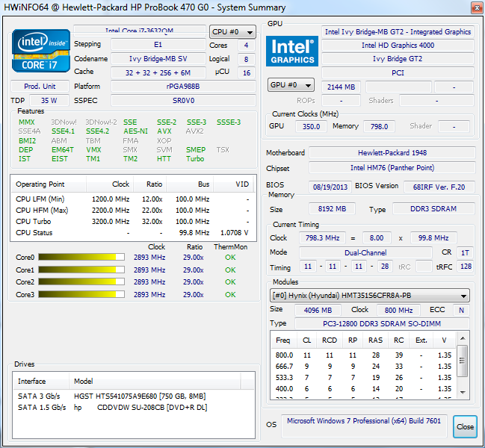This screenshot has height=448, width=485.
Task: Select the CDDVDW SU-208CB drive row
Action: point(133,408)
